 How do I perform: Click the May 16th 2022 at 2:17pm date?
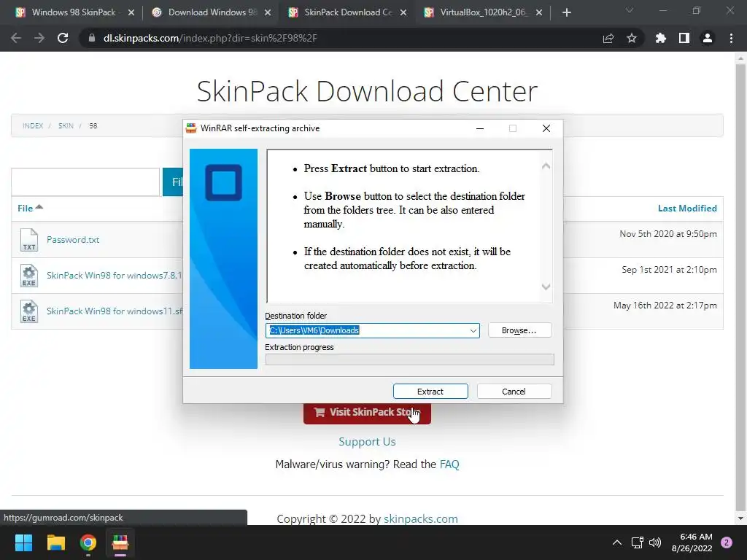click(665, 306)
